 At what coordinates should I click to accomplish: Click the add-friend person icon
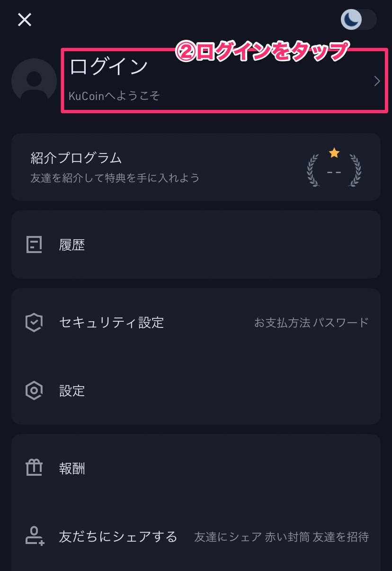(x=35, y=536)
